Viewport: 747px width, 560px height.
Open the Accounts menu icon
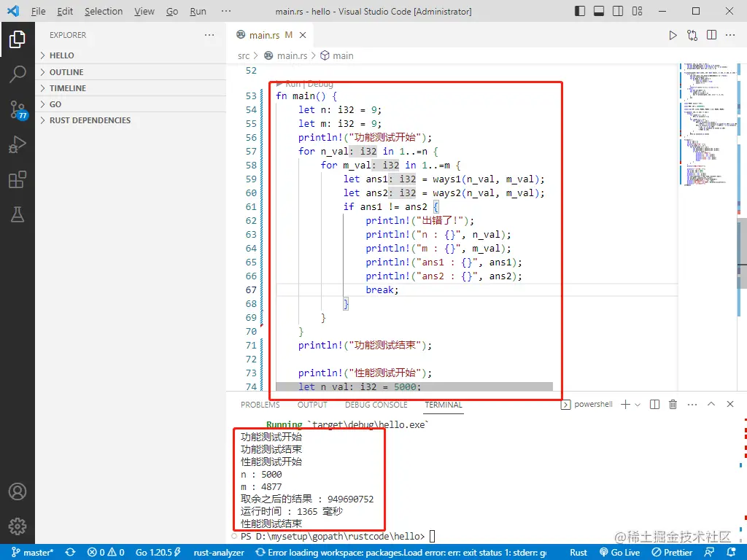click(x=18, y=491)
